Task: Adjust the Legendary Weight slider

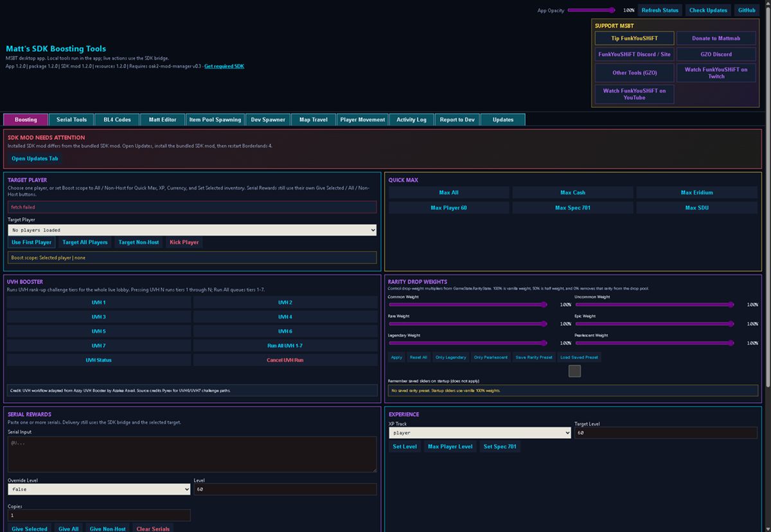Action: click(468, 343)
